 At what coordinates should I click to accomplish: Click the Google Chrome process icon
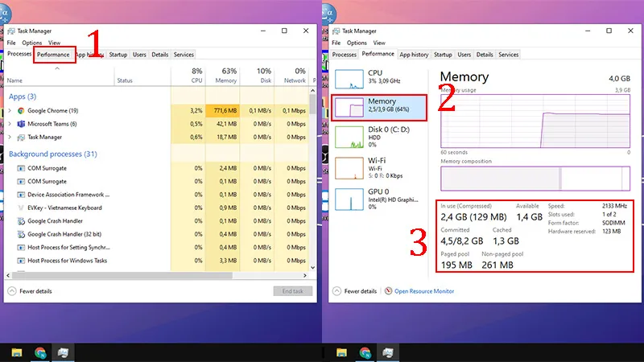click(21, 111)
